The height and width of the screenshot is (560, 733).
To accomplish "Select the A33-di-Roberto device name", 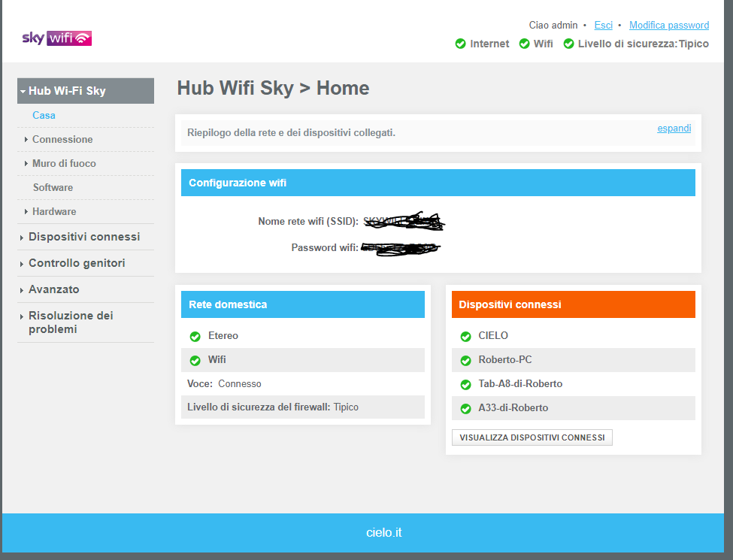I will (513, 407).
